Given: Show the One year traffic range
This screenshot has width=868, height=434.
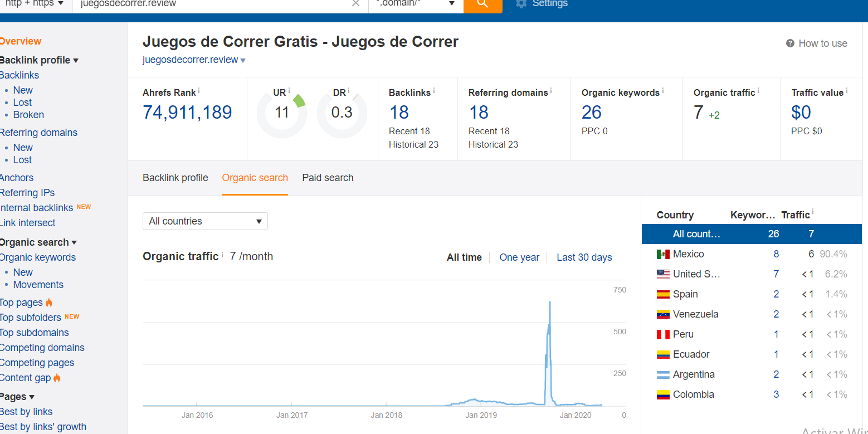Looking at the screenshot, I should pos(519,257).
